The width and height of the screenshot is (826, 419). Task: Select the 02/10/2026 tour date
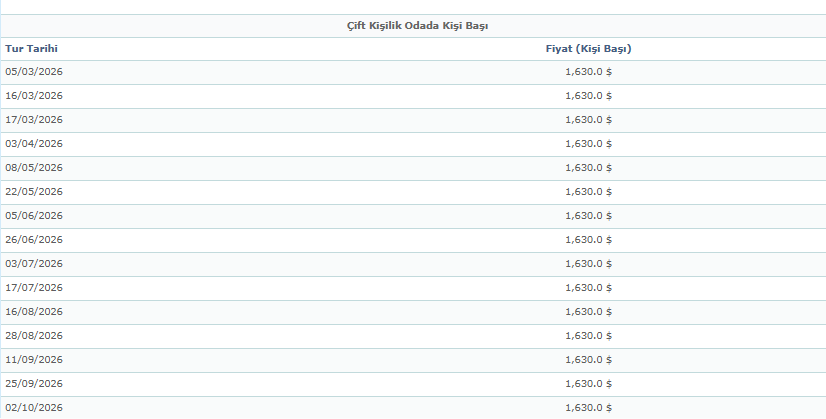(34, 408)
